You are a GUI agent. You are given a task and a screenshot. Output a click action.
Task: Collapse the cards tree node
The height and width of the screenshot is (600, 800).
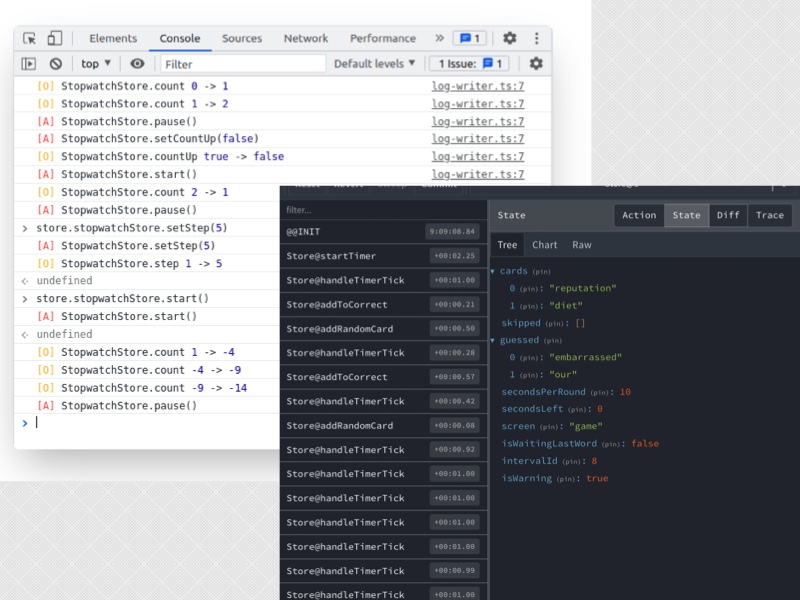493,271
